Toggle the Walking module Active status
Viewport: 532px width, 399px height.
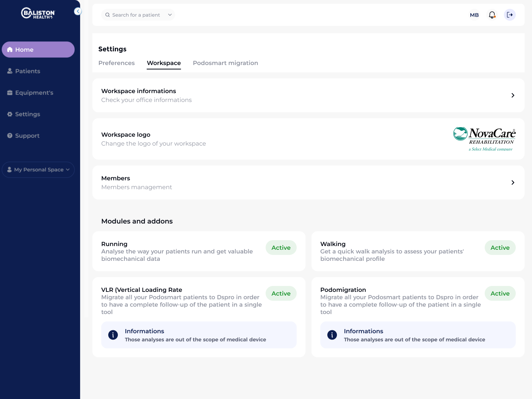500,248
